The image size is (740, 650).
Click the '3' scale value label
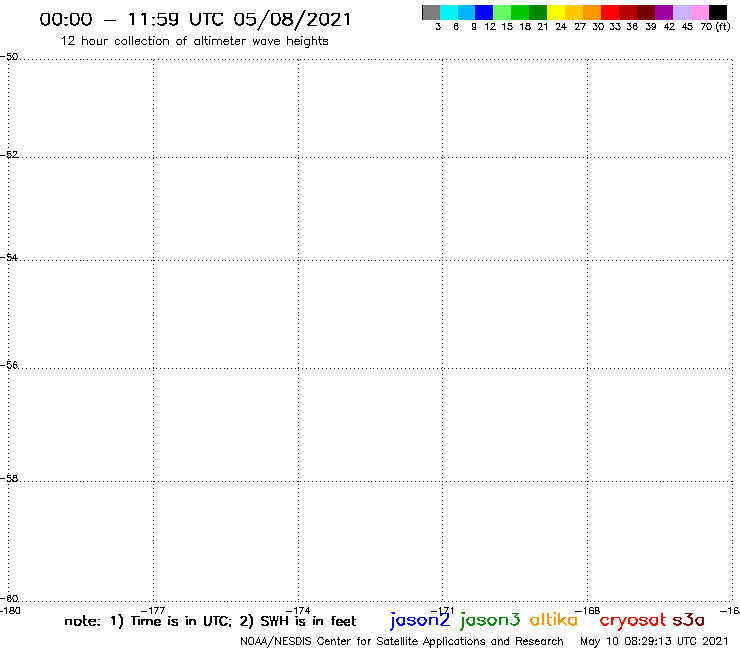coord(438,27)
